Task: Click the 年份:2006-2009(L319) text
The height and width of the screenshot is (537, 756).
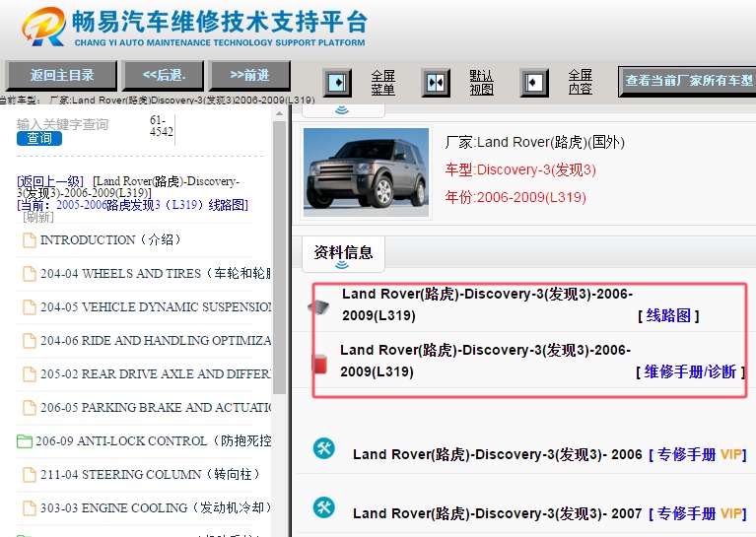Action: tap(515, 197)
